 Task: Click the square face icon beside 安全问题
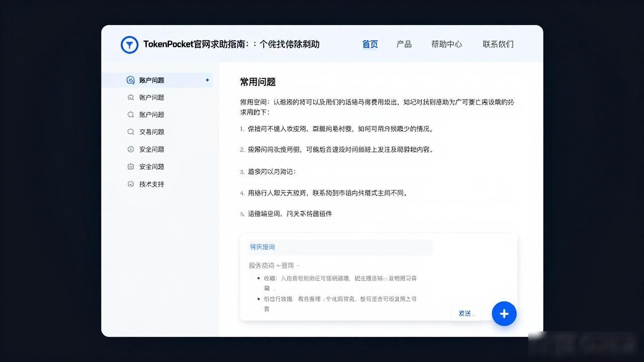(x=130, y=166)
